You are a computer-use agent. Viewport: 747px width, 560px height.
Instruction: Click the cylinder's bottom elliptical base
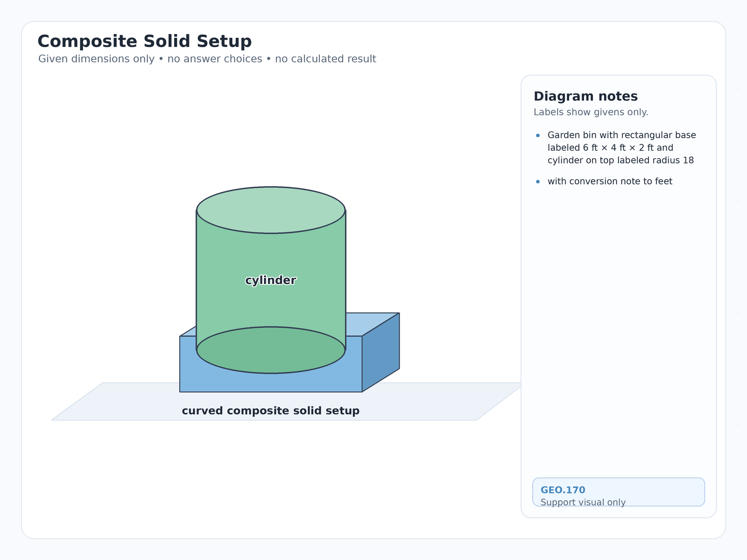coord(271,350)
